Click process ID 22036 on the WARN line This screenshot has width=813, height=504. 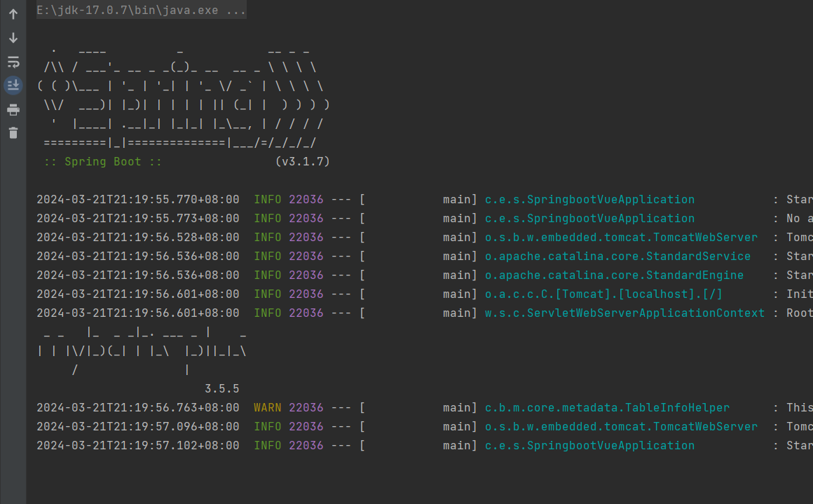(x=306, y=407)
